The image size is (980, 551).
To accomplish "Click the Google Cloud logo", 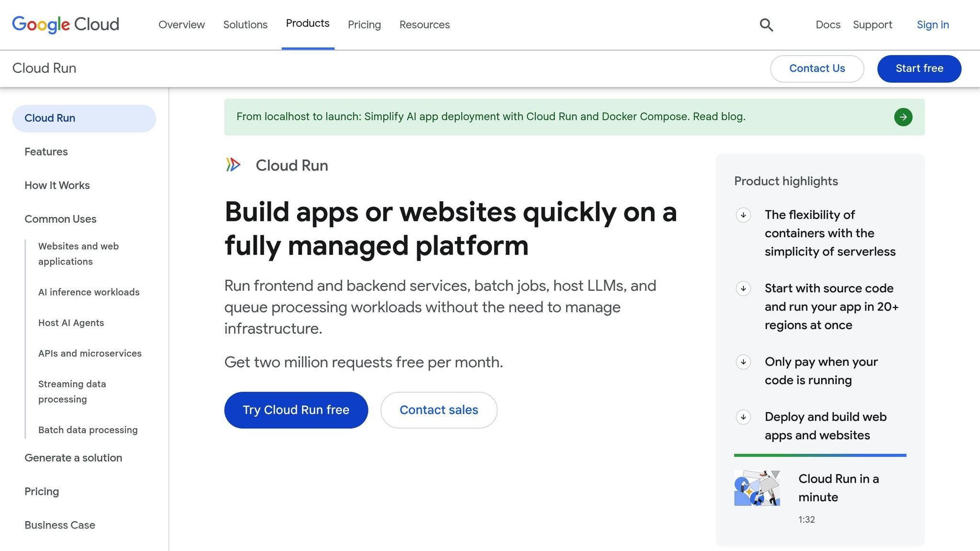I will click(x=66, y=24).
